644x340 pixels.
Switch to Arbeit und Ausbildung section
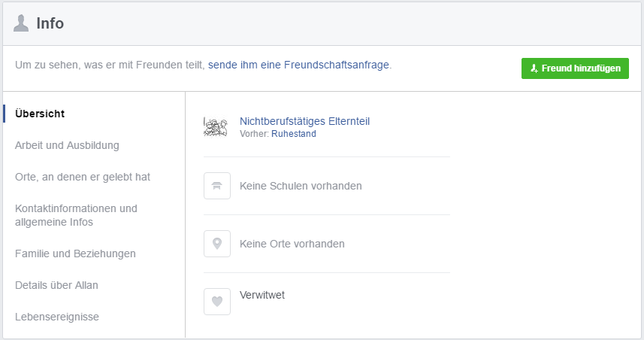pos(67,145)
